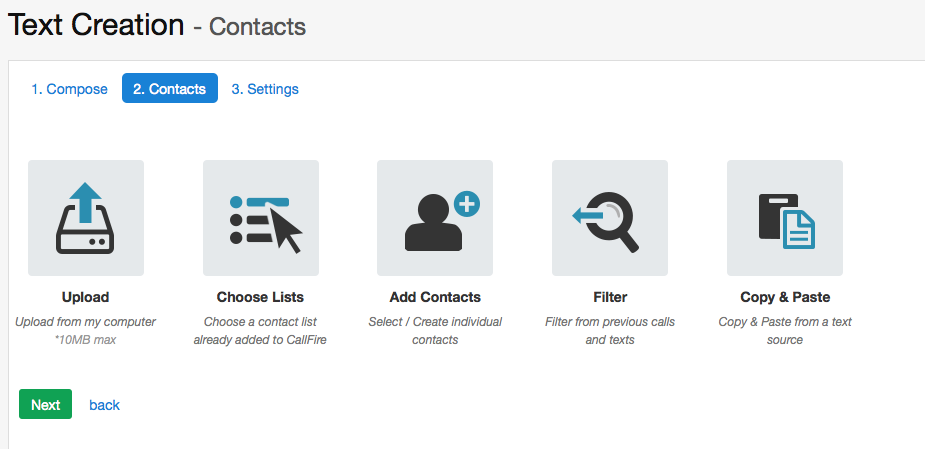Click the "Upload from my computer" description
Viewport: 925px width, 449px height.
pos(85,322)
